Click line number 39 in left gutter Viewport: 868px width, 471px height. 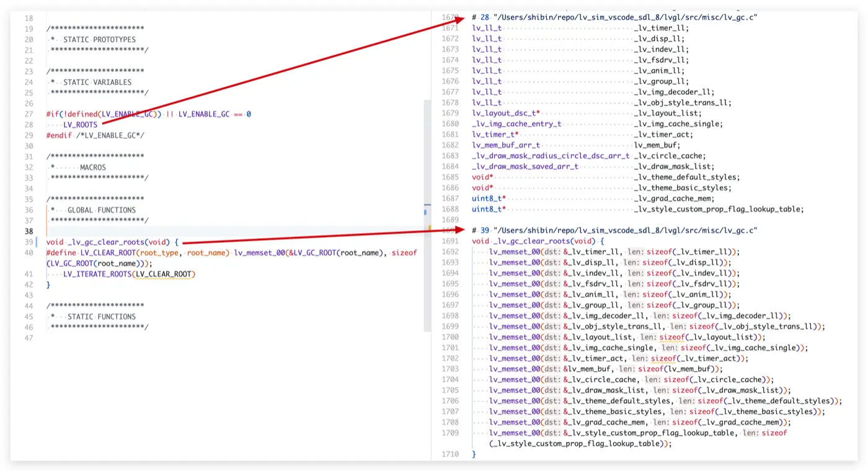[x=29, y=242]
